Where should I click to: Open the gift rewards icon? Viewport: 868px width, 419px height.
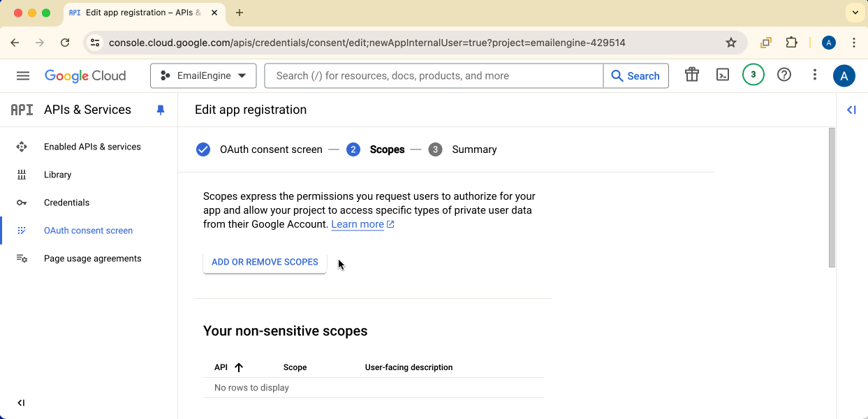click(x=691, y=74)
